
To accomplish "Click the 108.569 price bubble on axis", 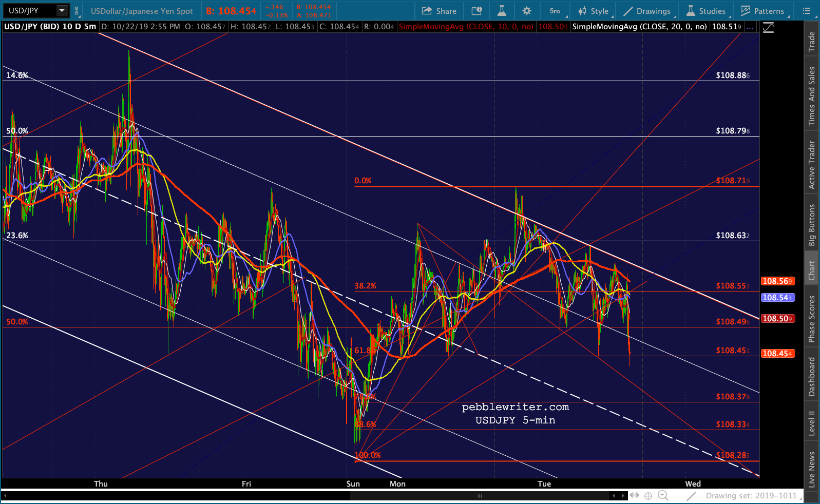I will tap(777, 281).
